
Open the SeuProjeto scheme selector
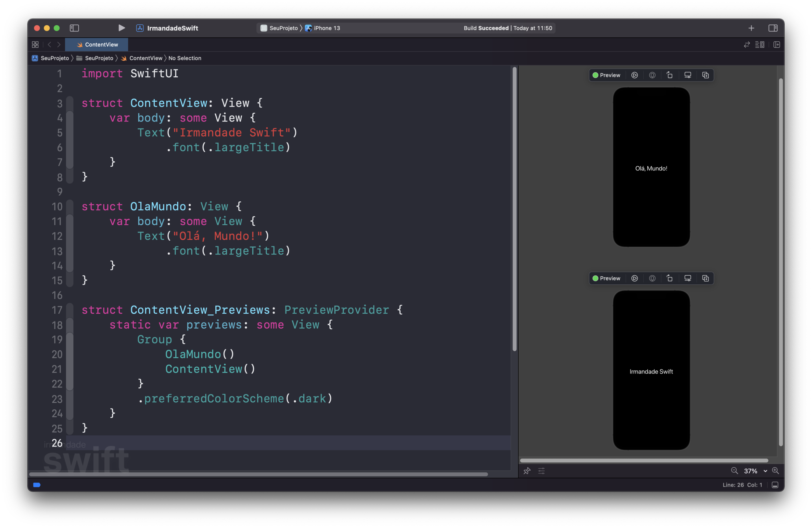pyautogui.click(x=279, y=28)
